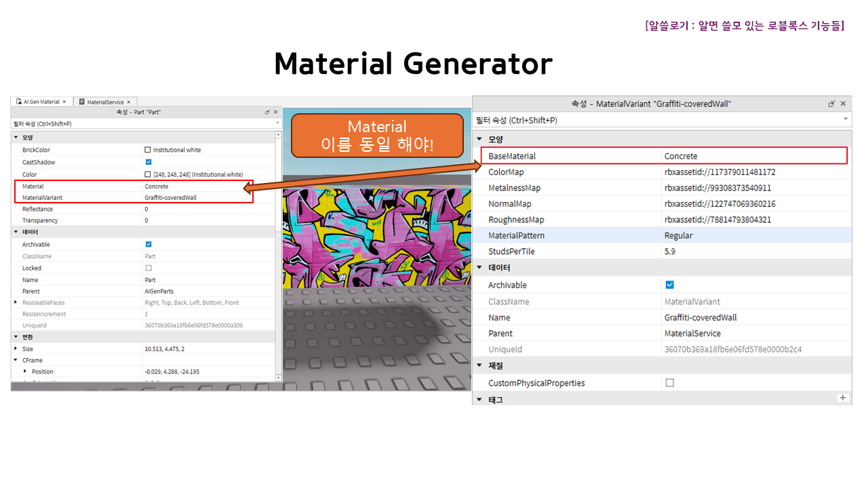Viewport: 868px width, 488px height.
Task: Switch to the AI Gen Material tab
Action: [41, 102]
